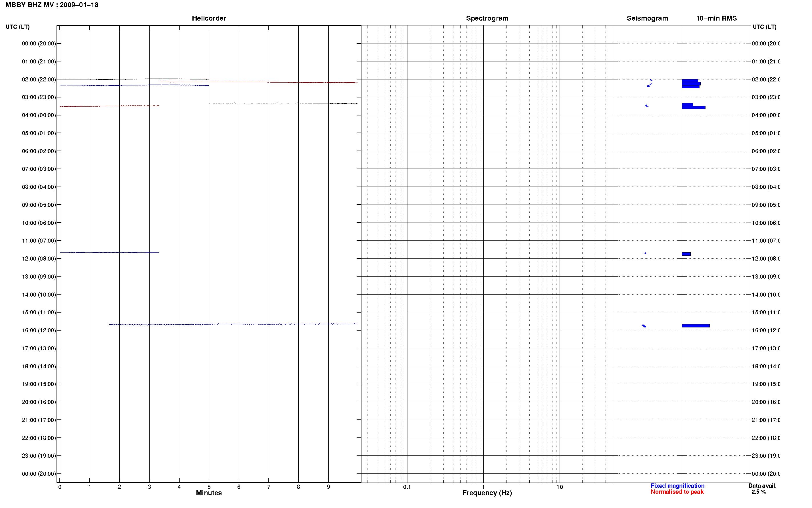This screenshot has width=812, height=508.
Task: Click the plot title 'MBBY BHZ MV : 2009-01-18'
Action: coord(52,5)
